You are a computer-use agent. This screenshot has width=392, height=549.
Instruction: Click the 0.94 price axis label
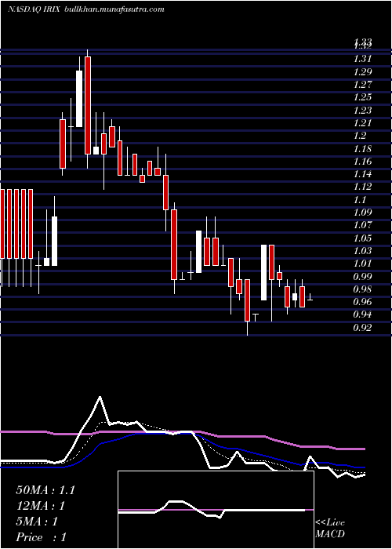(362, 314)
